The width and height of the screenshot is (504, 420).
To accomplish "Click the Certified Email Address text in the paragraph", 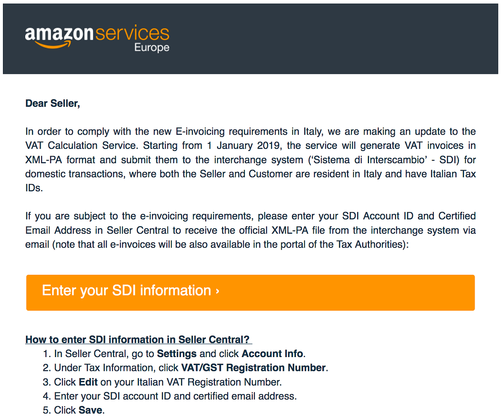I will [x=457, y=216].
